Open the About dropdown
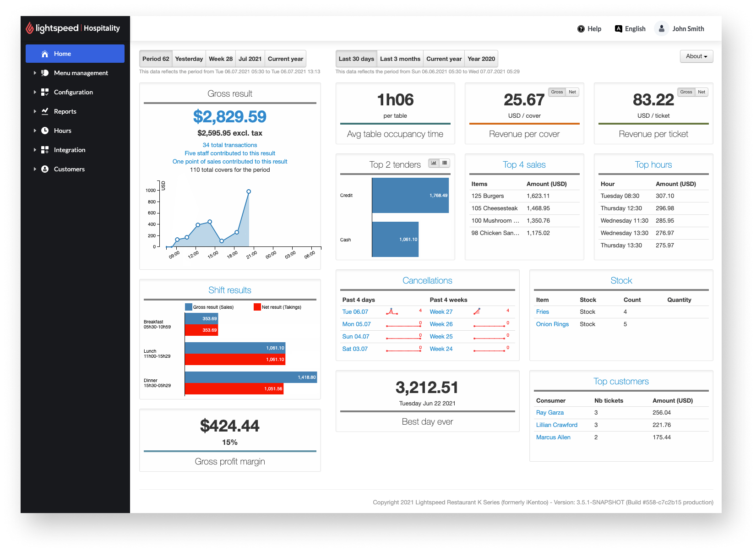The width and height of the screenshot is (756, 552). click(x=696, y=56)
